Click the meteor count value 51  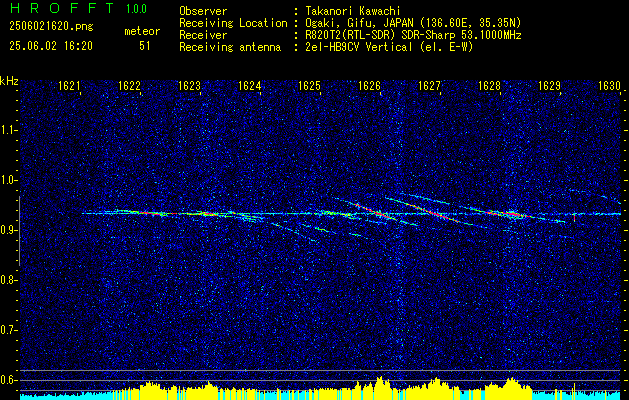(145, 46)
